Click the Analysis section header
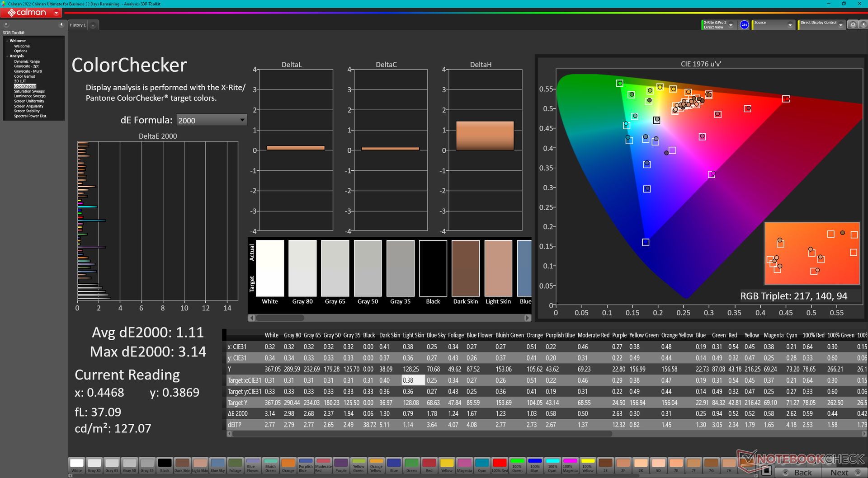The height and width of the screenshot is (478, 868). click(x=17, y=56)
